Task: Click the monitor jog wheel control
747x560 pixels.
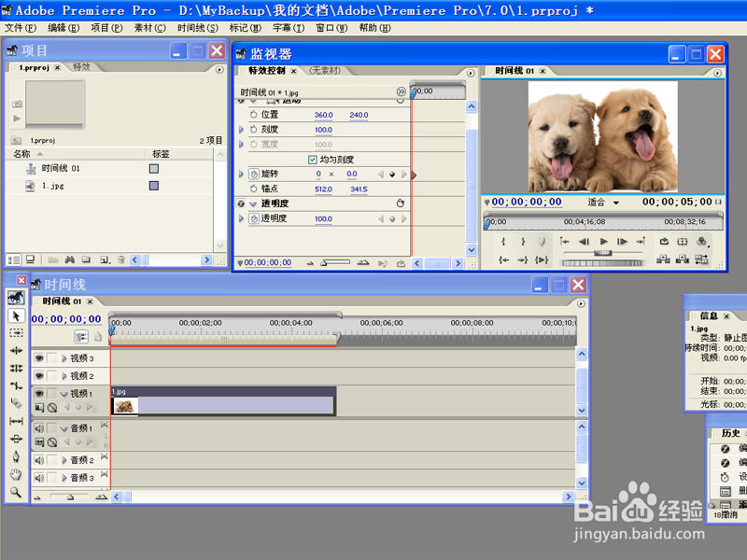Action: point(602,263)
